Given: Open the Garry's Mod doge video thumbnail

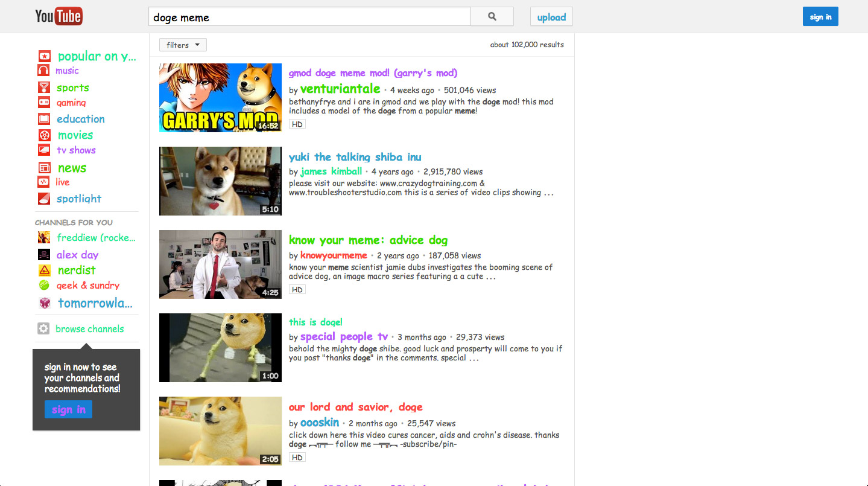Looking at the screenshot, I should (220, 98).
